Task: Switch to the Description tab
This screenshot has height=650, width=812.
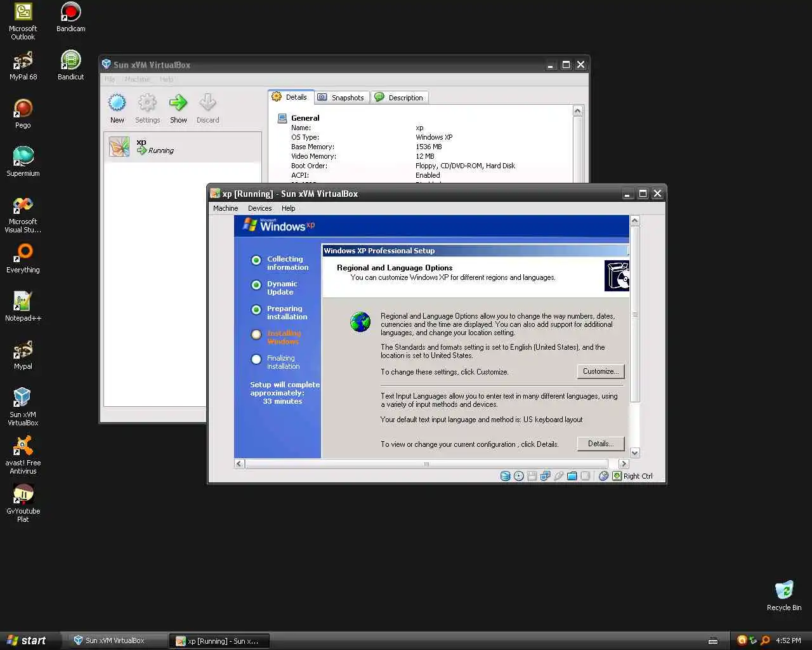Action: [x=399, y=97]
